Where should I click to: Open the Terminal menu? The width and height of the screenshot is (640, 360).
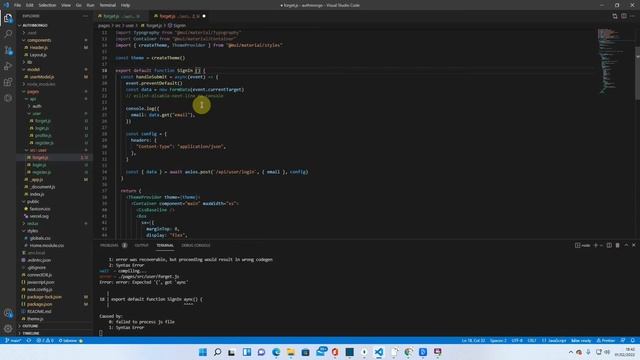[108, 5]
